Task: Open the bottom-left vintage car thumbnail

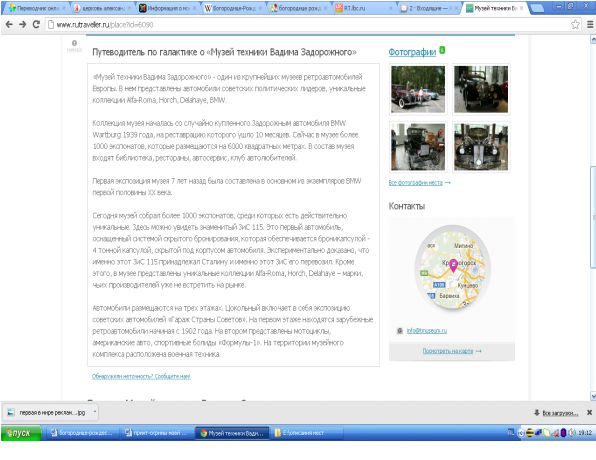Action: (x=418, y=147)
